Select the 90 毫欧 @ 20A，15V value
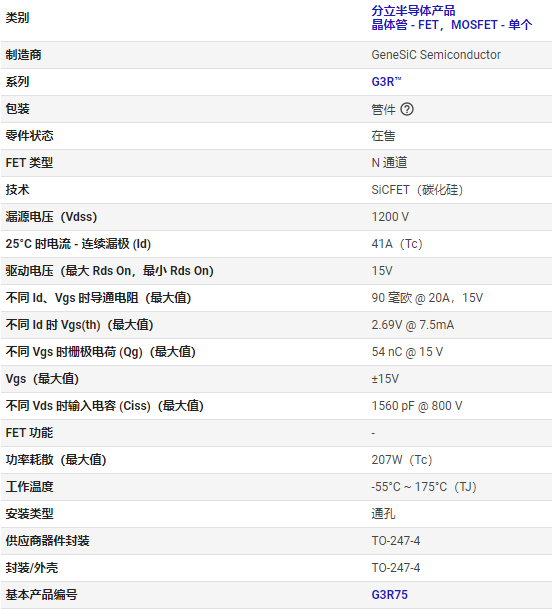 point(427,298)
